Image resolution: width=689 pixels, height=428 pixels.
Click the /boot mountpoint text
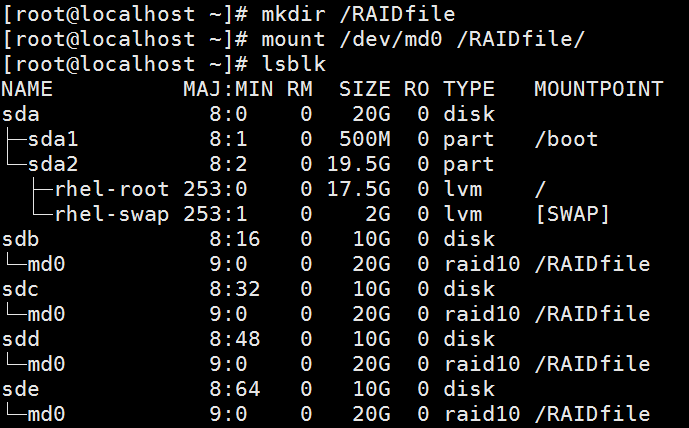(566, 139)
